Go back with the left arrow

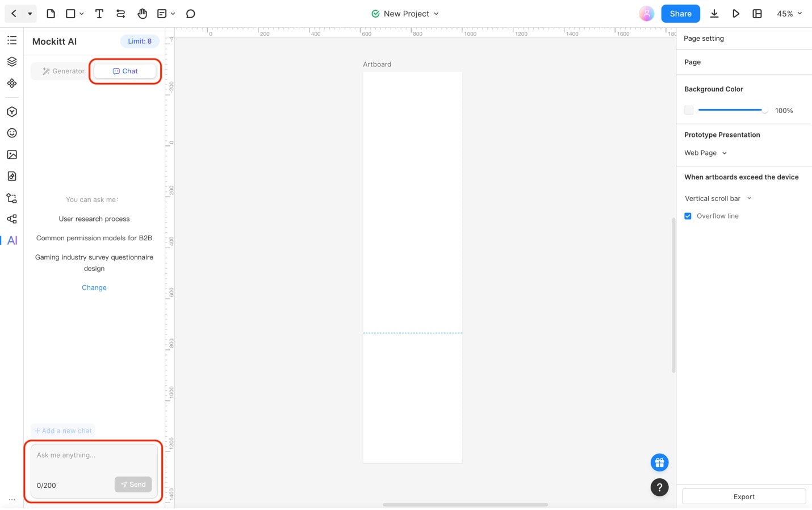pos(14,14)
